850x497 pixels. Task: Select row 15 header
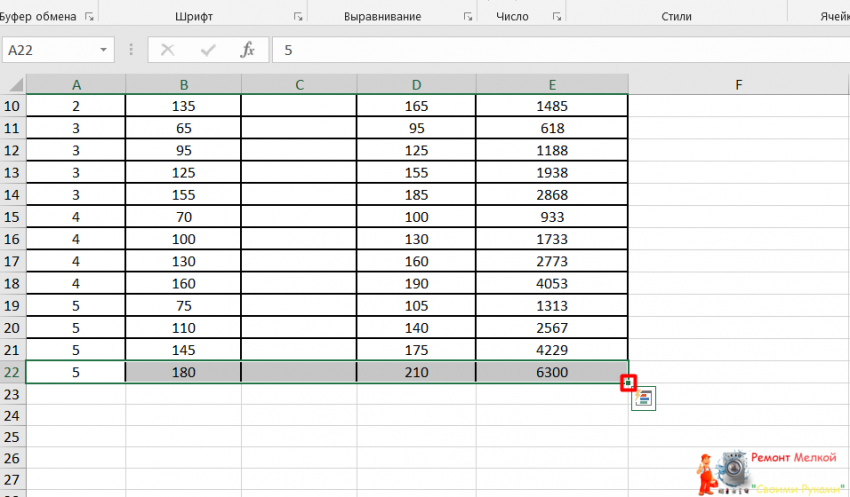(13, 217)
